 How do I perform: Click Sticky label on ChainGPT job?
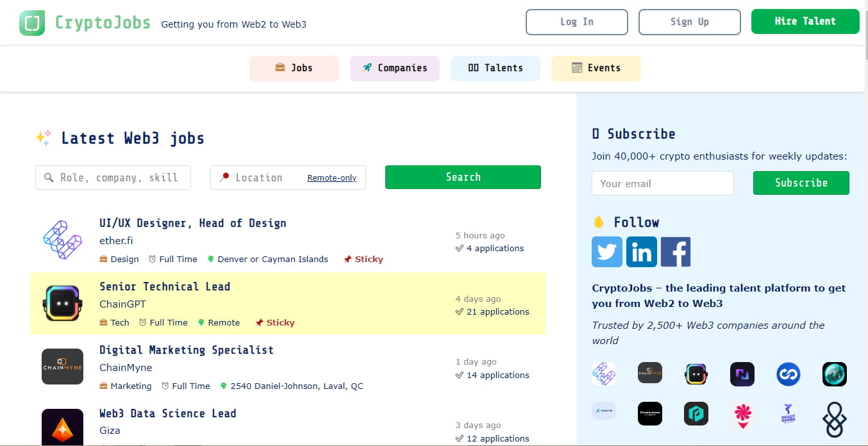click(x=275, y=323)
